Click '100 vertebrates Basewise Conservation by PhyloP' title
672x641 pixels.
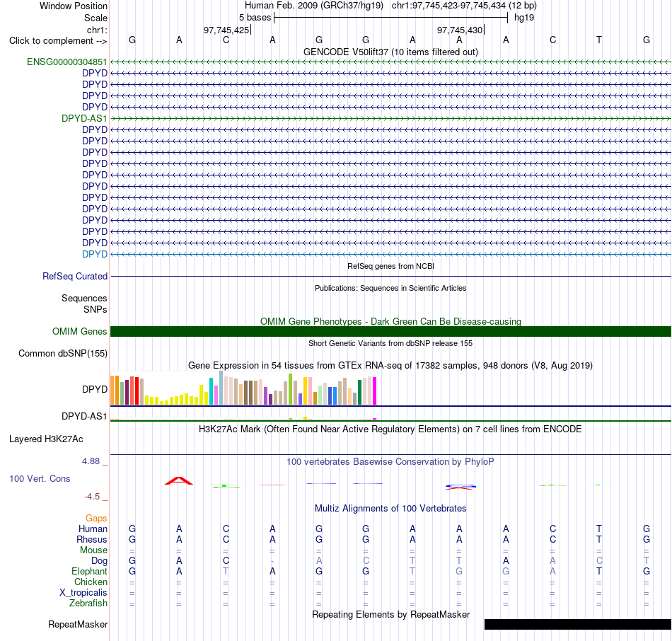(390, 462)
